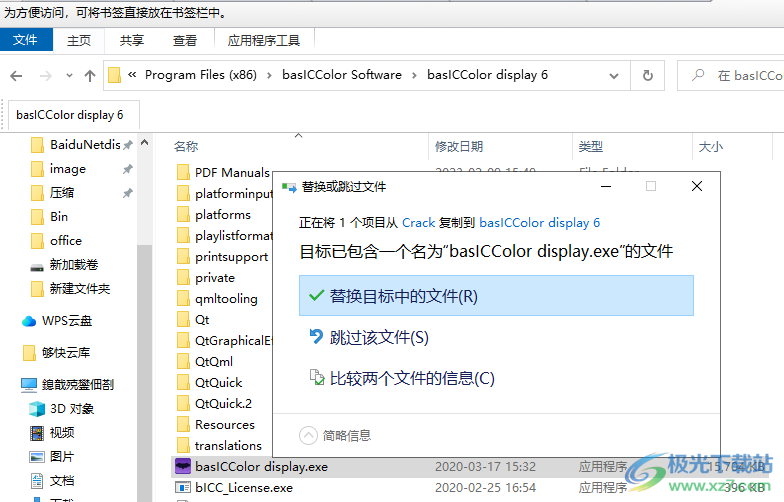The image size is (784, 502).
Task: Open 够快云库 in navigation pane
Action: click(66, 353)
